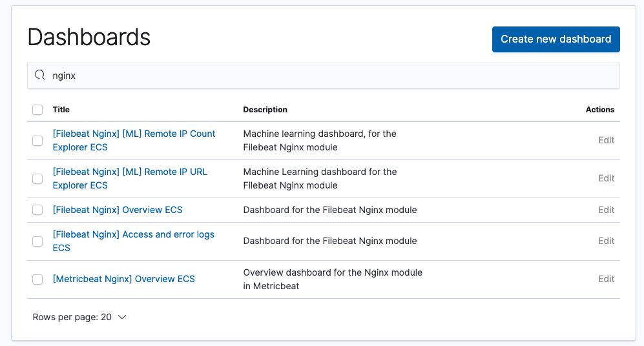Open Metricbeat Nginx Overview ECS dashboard
Screen dimensions: 644x346
tap(123, 280)
